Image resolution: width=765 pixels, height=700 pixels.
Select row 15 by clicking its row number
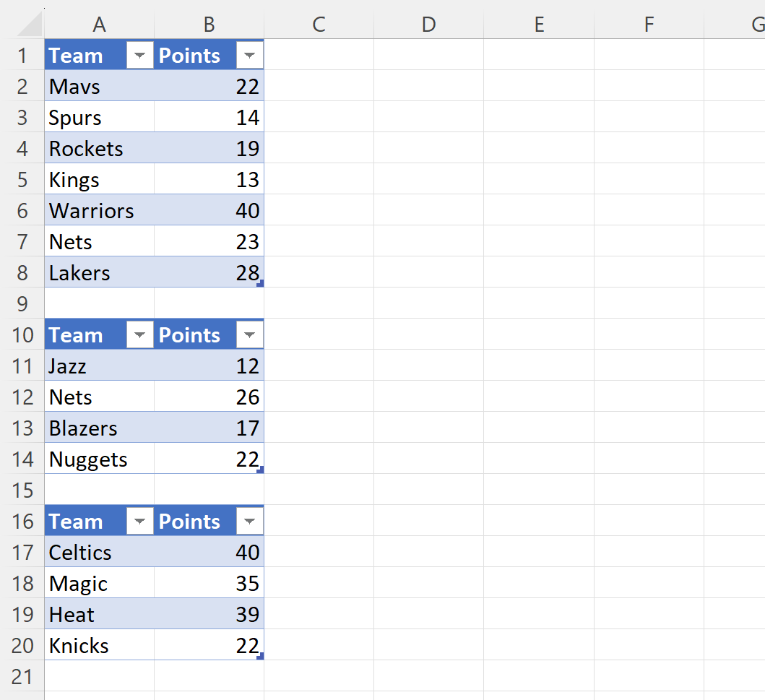tap(22, 490)
